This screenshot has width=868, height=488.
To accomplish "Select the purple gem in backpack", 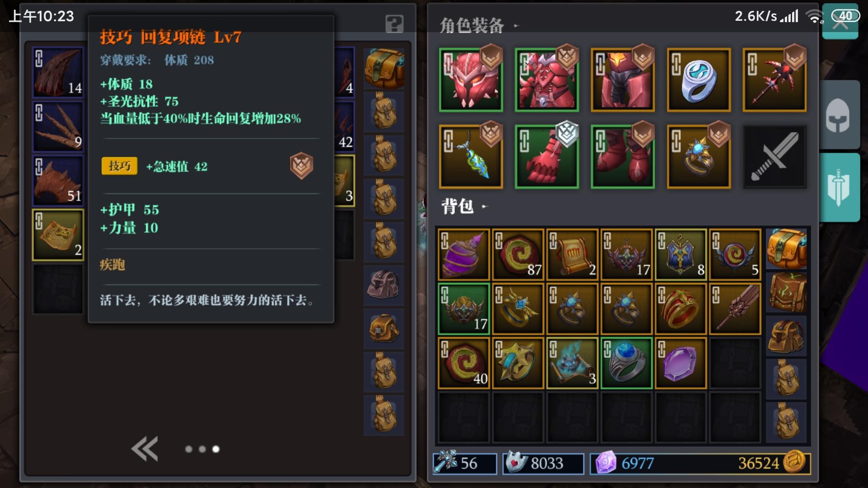I will [680, 363].
